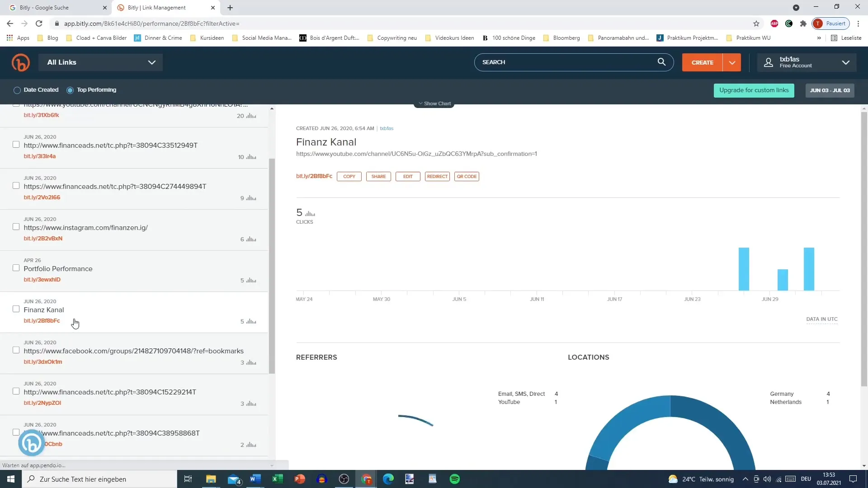
Task: Click the search magnifier icon
Action: pyautogui.click(x=662, y=62)
